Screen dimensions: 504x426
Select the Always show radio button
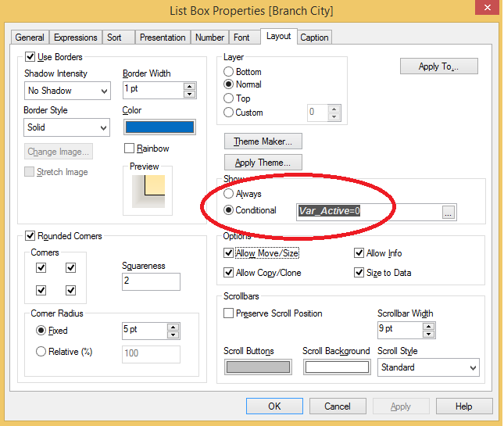pos(228,193)
